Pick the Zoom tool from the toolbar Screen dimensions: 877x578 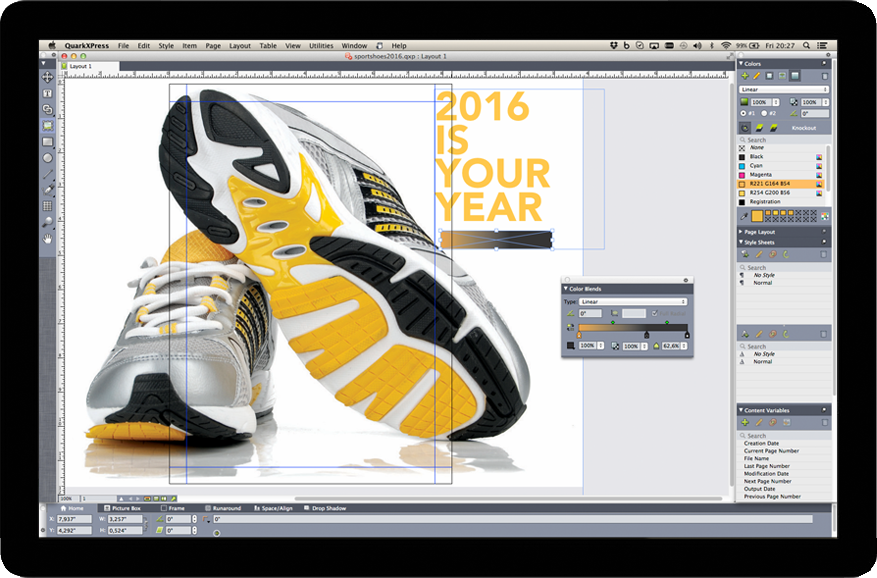point(47,221)
